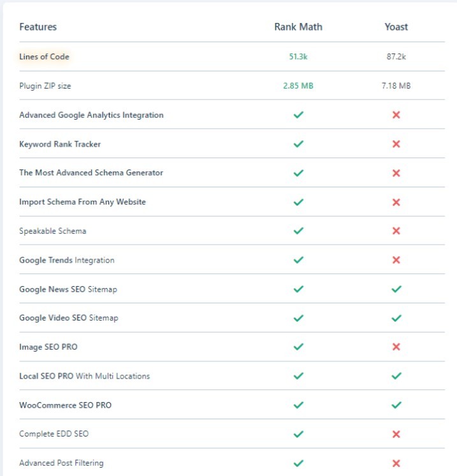This screenshot has height=476, width=457.
Task: Click Rank Math checkmark for Google Trends Integration
Action: [x=298, y=260]
